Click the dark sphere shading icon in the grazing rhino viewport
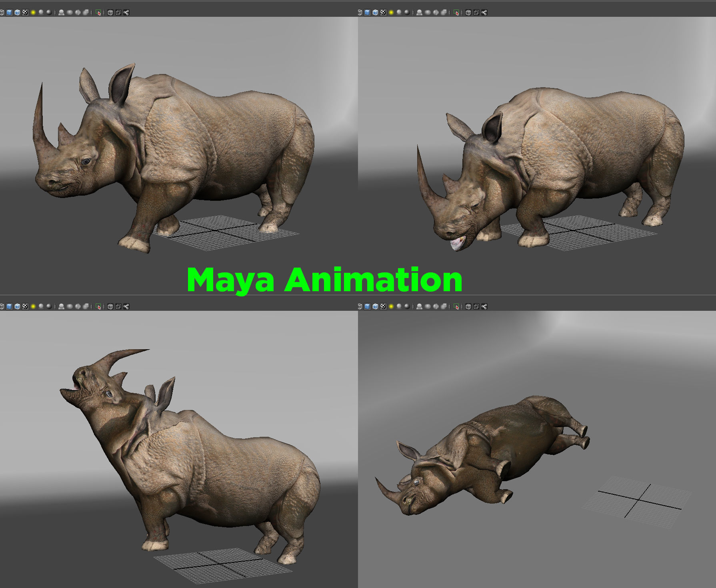The width and height of the screenshot is (716, 588). pos(407,12)
